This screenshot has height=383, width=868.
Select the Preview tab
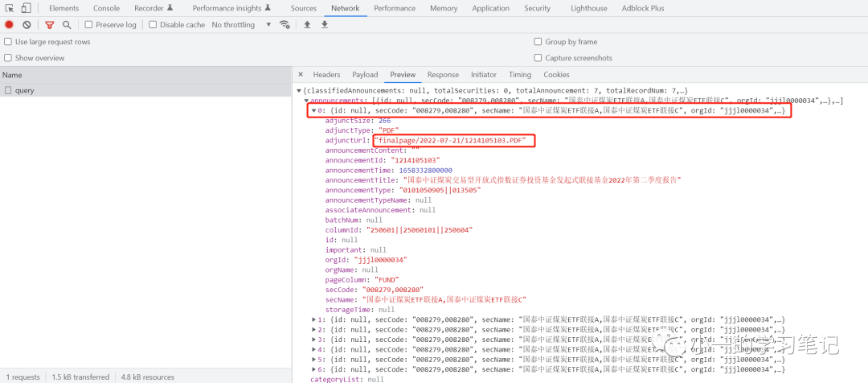pyautogui.click(x=403, y=74)
